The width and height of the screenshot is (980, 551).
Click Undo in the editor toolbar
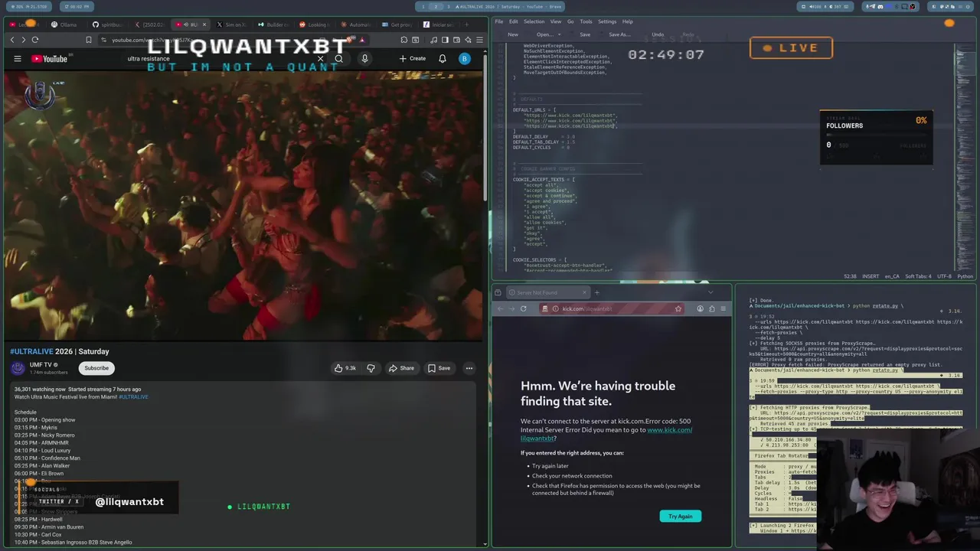[x=658, y=34]
